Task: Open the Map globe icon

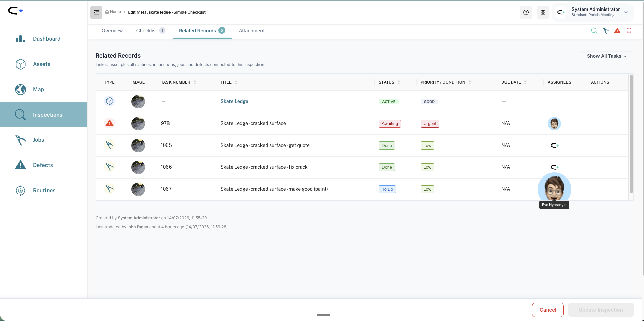Action: tap(21, 89)
